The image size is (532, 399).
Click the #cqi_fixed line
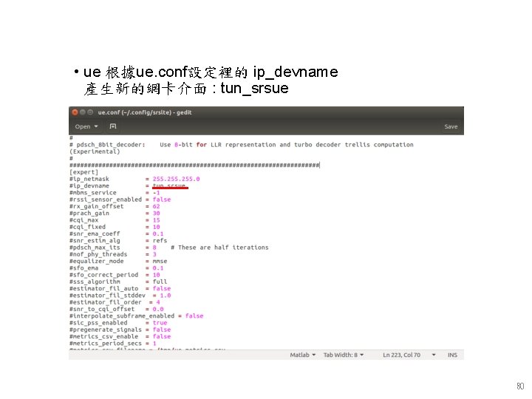point(115,227)
